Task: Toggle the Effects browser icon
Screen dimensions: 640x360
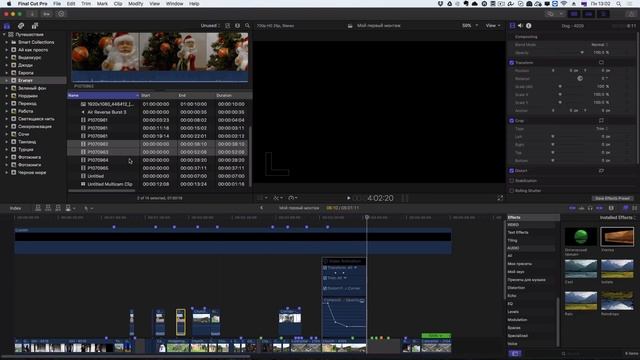Action: [625, 208]
